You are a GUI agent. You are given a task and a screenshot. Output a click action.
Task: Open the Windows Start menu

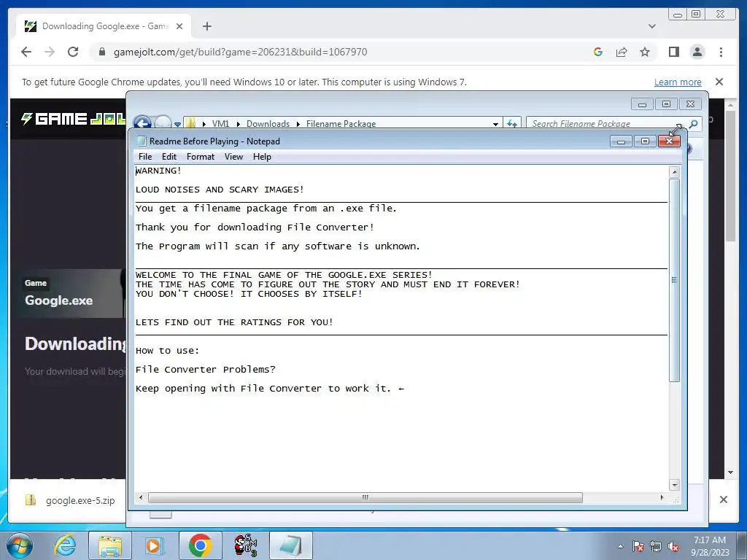(20, 545)
